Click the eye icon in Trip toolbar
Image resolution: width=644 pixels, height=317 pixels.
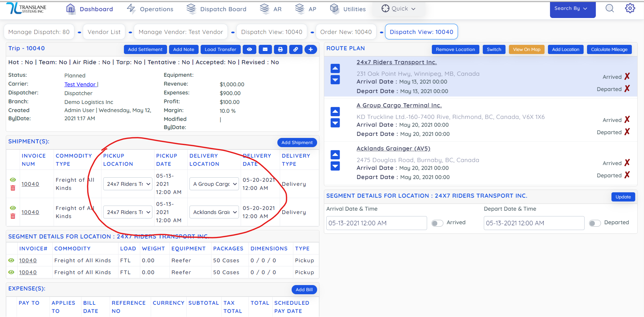coord(250,50)
